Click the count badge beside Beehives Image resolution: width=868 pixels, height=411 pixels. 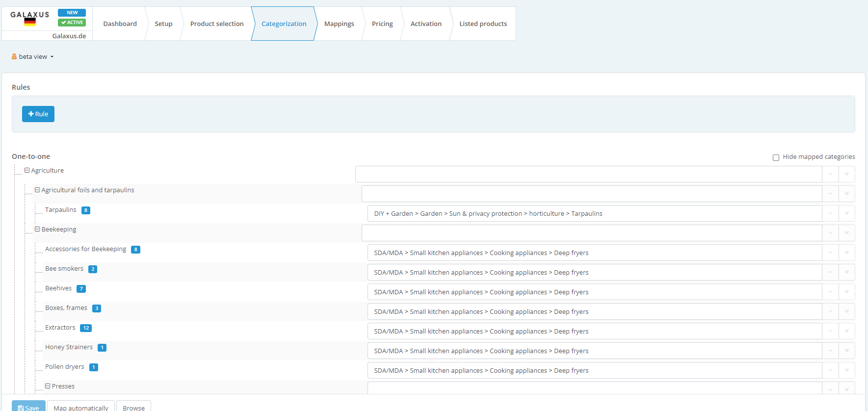click(81, 289)
